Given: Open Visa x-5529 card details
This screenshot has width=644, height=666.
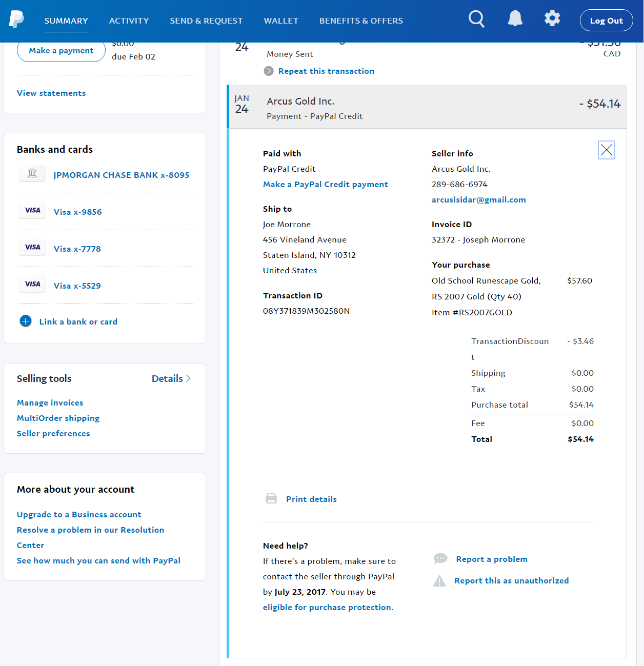Looking at the screenshot, I should coord(77,286).
